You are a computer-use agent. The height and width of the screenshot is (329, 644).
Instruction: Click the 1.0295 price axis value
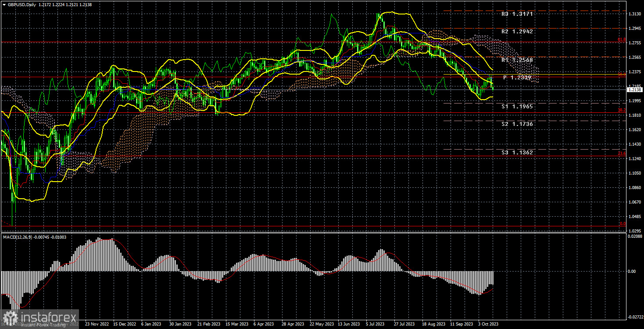(x=634, y=231)
